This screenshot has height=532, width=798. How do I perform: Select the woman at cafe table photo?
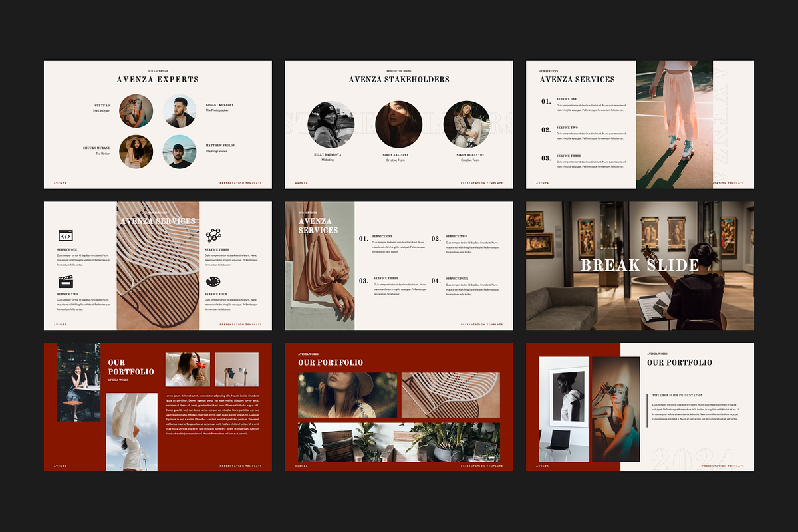pos(79,382)
